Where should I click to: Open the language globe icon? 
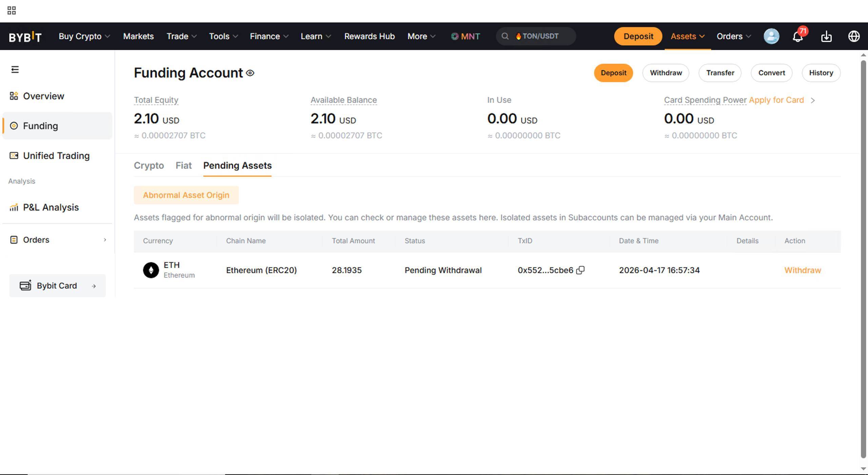(x=854, y=36)
